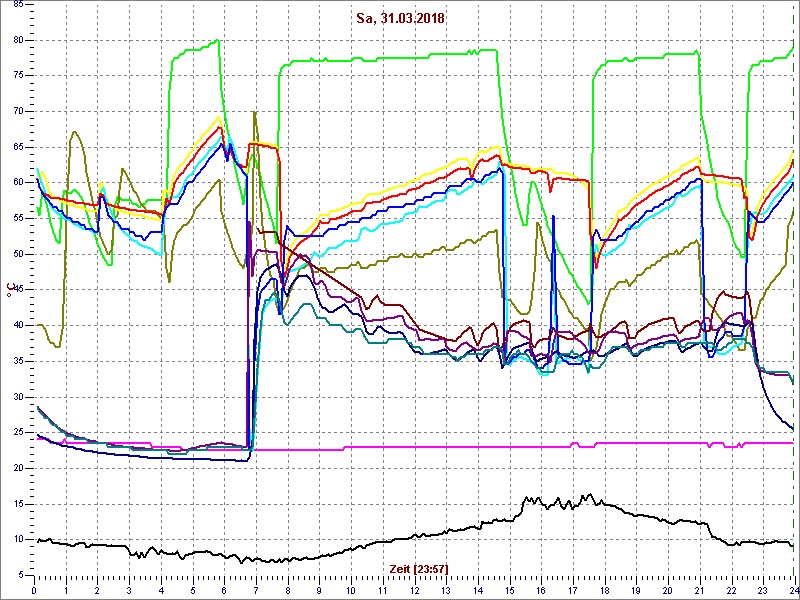Click the Zeit [23:57] time label

click(x=419, y=568)
